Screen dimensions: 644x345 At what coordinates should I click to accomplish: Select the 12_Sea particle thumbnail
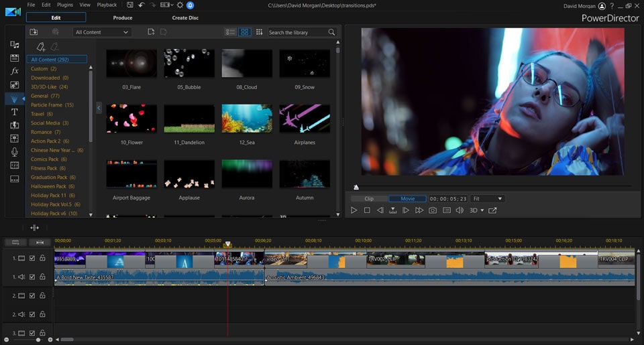click(x=247, y=119)
